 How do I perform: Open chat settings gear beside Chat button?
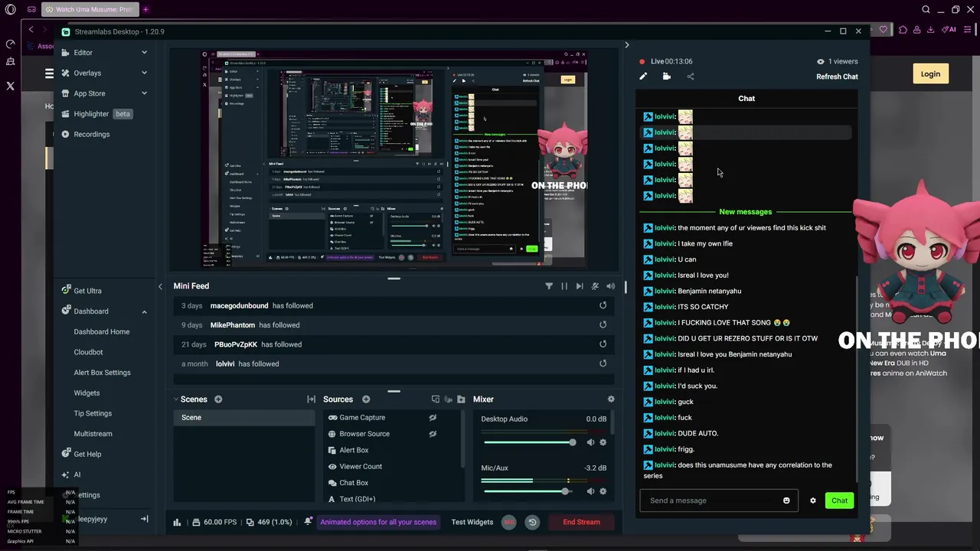click(x=813, y=500)
